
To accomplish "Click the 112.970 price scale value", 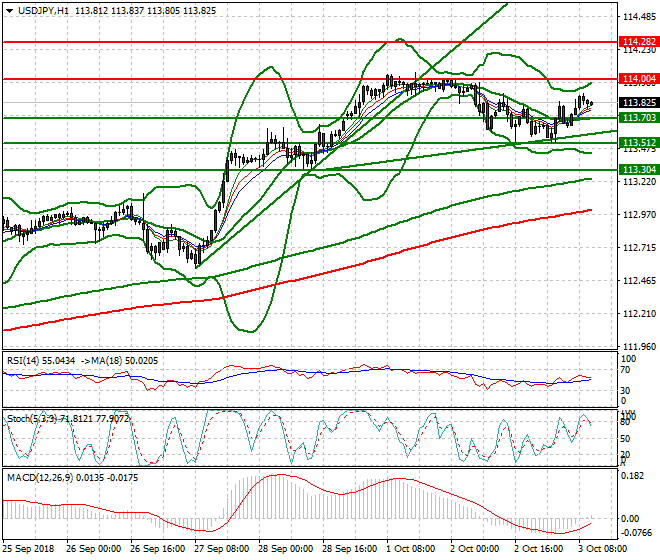I will click(x=639, y=215).
